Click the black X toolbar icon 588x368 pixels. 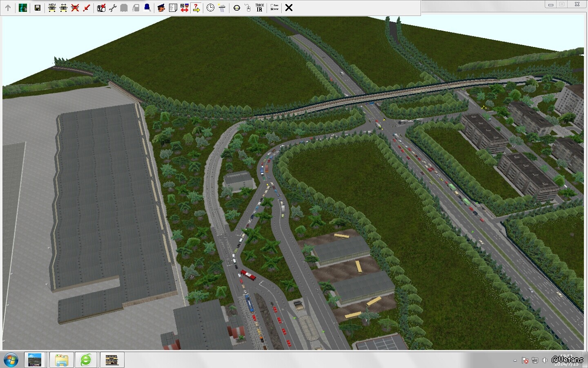289,8
